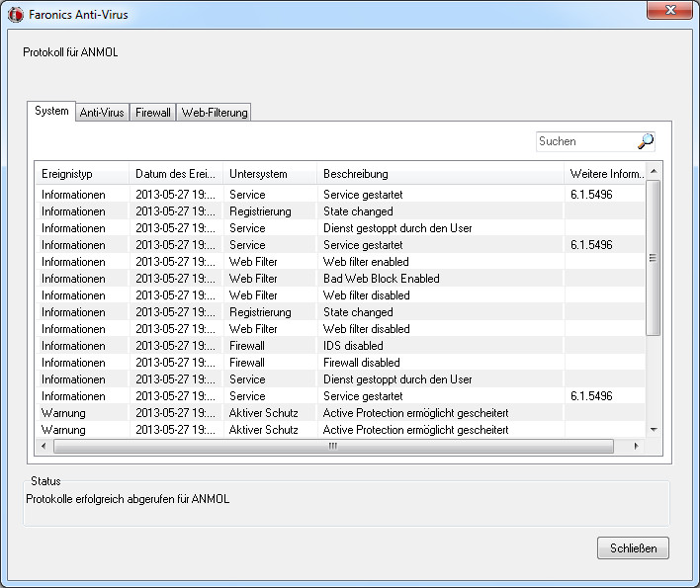Viewport: 700px width, 588px height.
Task: Click the vertical scrollbar down arrow
Action: [x=654, y=430]
